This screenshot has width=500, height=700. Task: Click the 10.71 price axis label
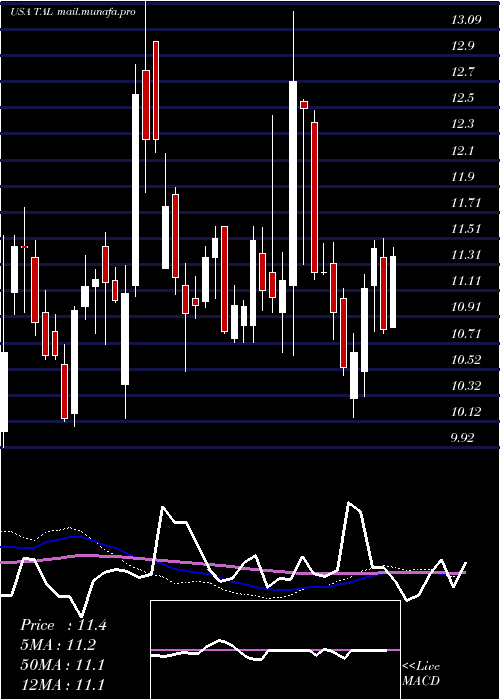[466, 333]
